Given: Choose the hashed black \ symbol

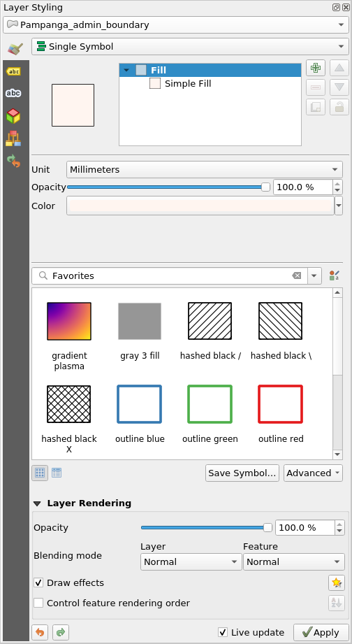Looking at the screenshot, I should point(281,331).
